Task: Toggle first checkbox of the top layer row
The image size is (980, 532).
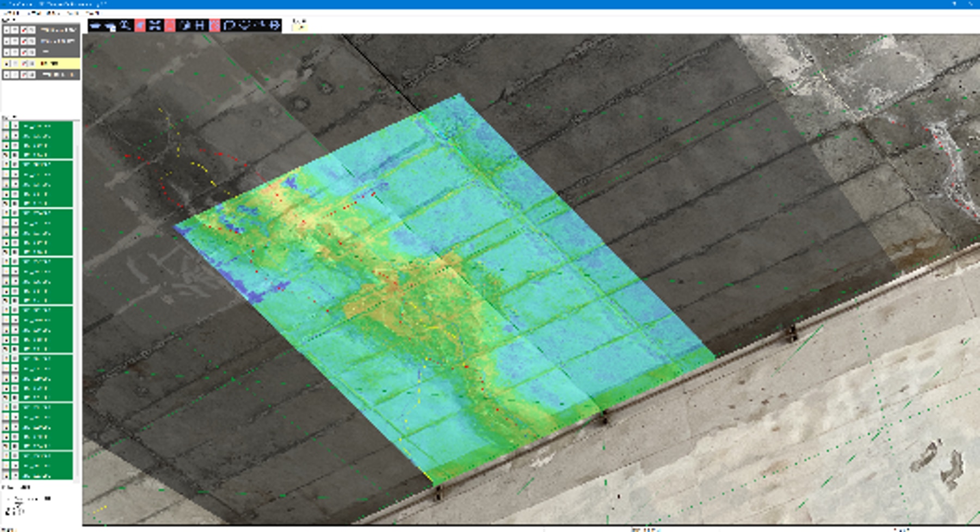Action: (7, 30)
